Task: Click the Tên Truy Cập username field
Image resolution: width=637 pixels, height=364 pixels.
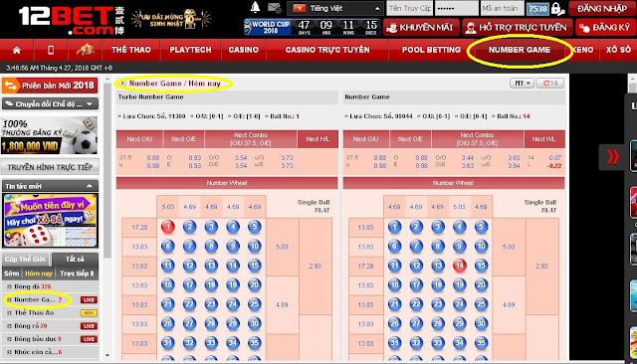Action: point(409,8)
